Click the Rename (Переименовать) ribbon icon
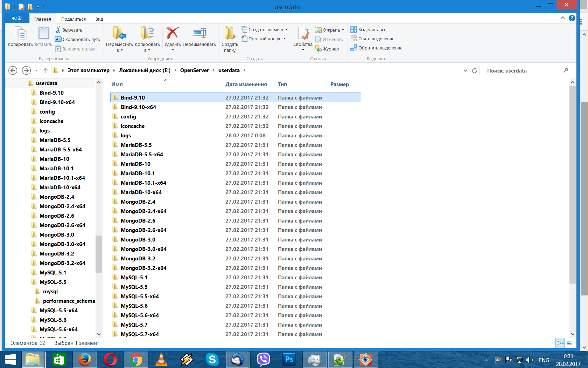This screenshot has width=588, height=368. click(x=199, y=34)
